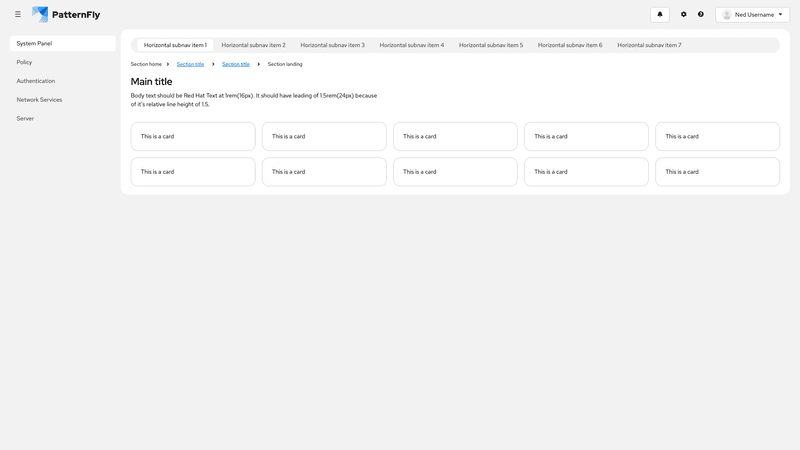
Task: Click the Section home breadcrumb
Action: [x=146, y=64]
